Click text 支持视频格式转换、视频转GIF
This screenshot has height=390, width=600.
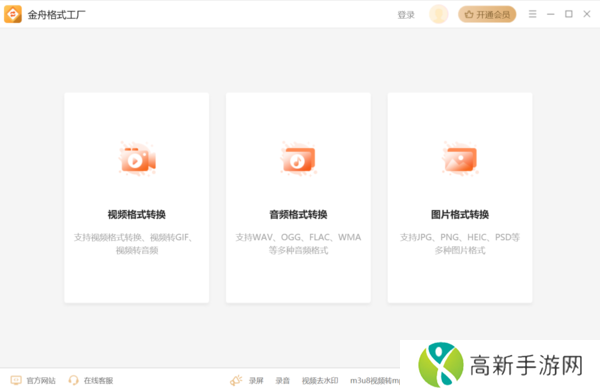pyautogui.click(x=133, y=237)
